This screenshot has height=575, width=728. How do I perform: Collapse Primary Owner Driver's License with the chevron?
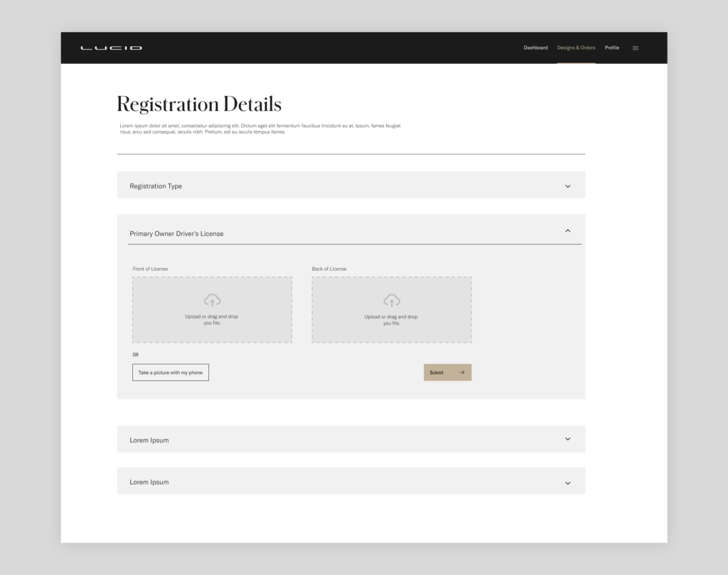coord(567,231)
